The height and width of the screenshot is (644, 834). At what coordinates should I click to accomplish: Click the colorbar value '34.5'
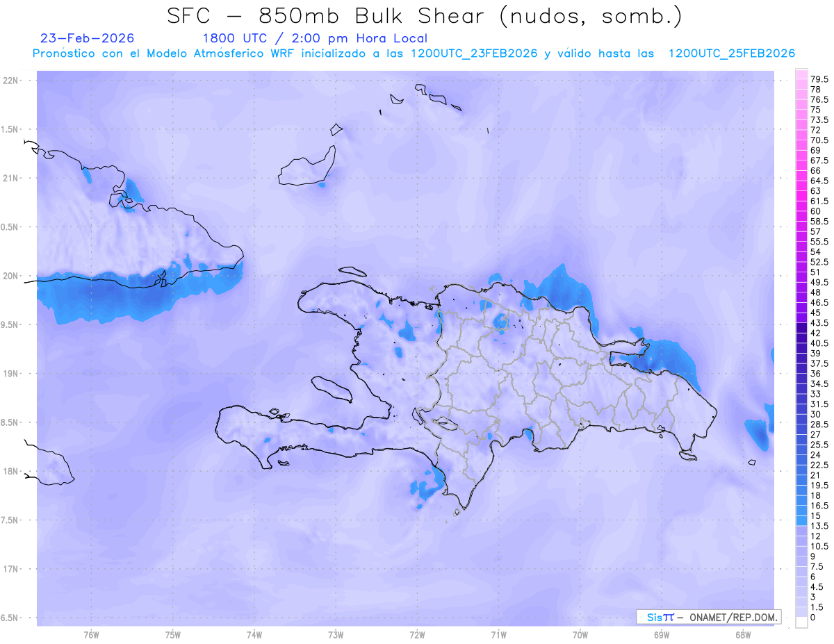[820, 383]
